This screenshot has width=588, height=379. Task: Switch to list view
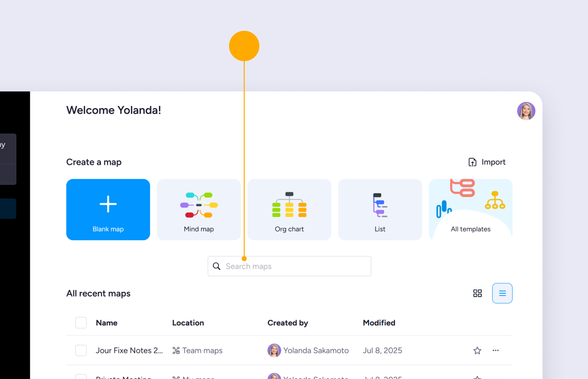point(502,293)
